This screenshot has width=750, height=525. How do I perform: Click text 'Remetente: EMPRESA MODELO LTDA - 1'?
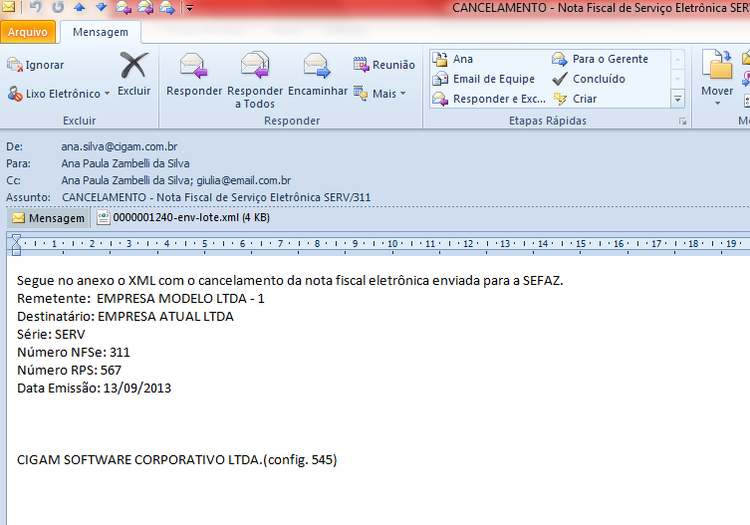pyautogui.click(x=141, y=298)
